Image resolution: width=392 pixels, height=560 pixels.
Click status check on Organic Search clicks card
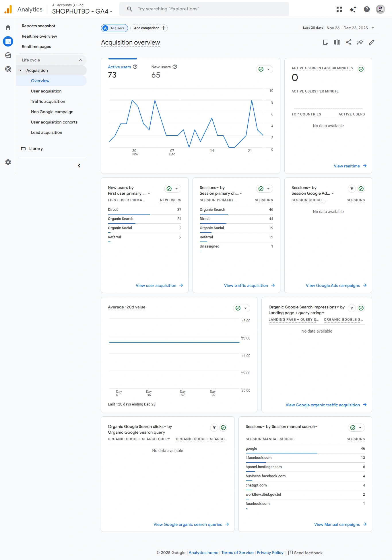[224, 428]
